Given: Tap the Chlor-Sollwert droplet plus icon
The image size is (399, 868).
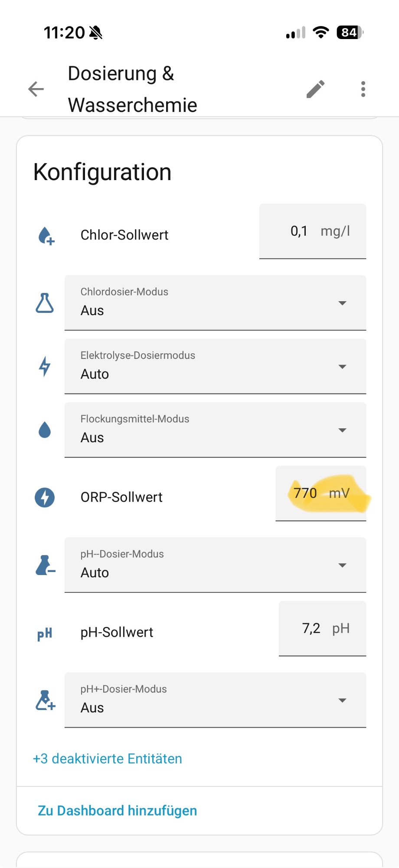Looking at the screenshot, I should tap(46, 236).
